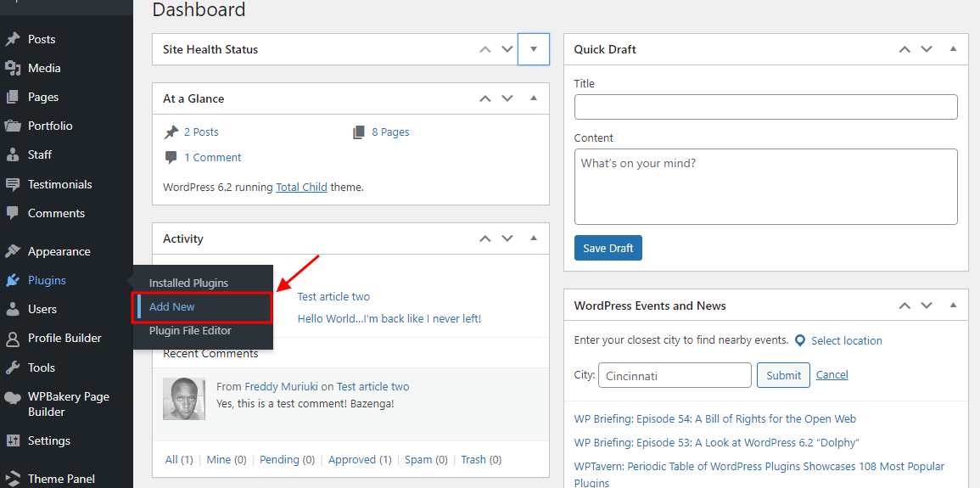The image size is (980, 488).
Task: Click the Media icon in sidebar
Action: coord(13,68)
